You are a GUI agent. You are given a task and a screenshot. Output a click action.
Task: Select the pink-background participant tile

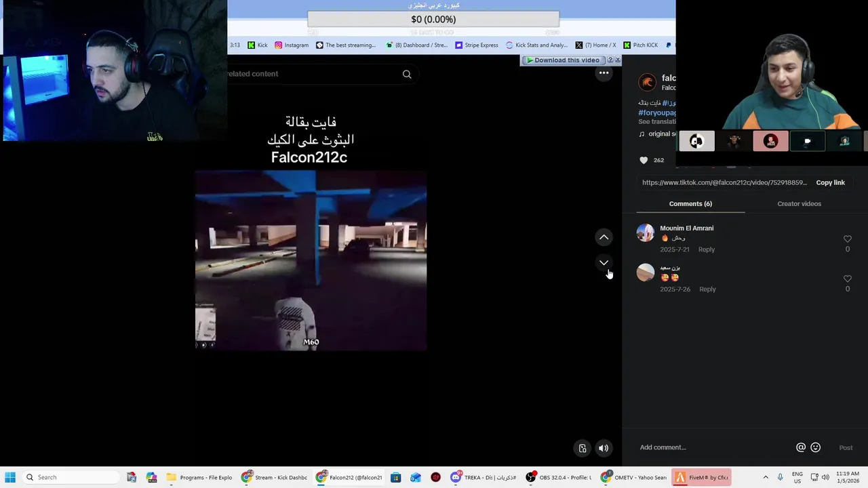770,141
